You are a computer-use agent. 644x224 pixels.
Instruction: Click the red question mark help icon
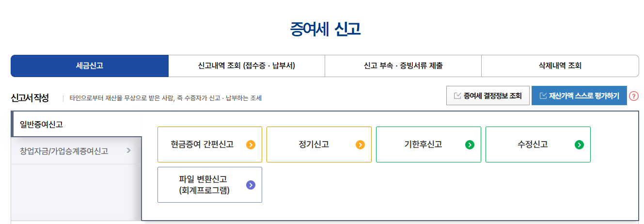tap(634, 96)
